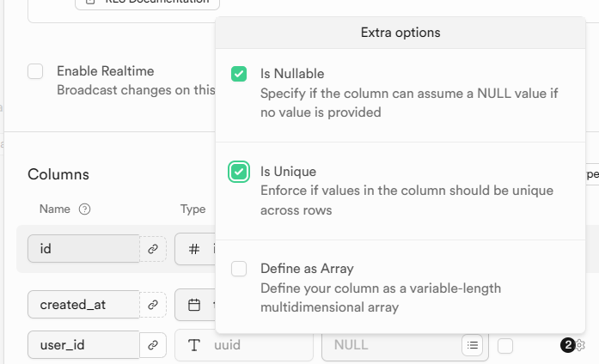Open the uuid type dropdown for user_id
The image size is (599, 364).
(244, 345)
